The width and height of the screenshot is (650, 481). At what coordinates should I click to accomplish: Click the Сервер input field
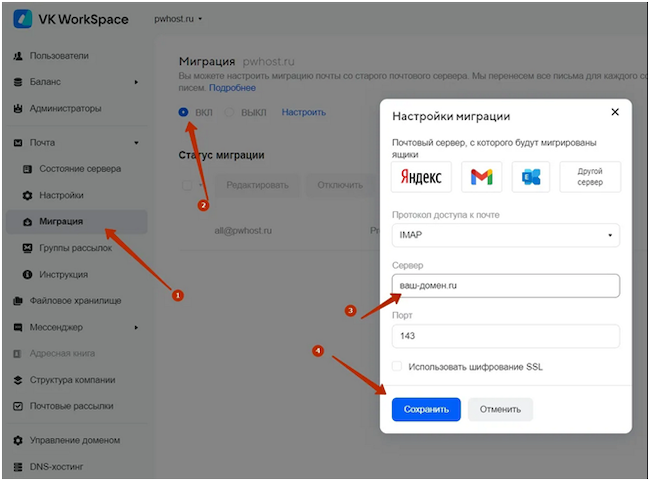tap(505, 286)
